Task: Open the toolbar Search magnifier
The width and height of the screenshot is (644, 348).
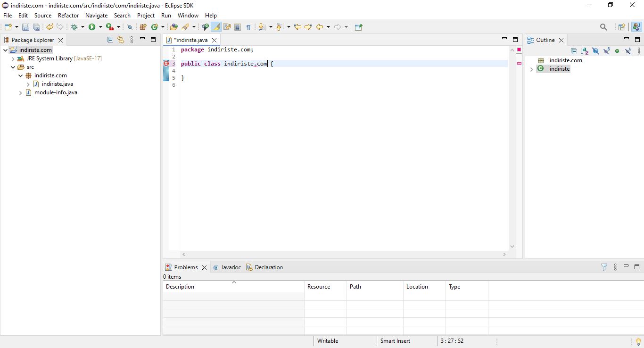Action: pos(603,27)
